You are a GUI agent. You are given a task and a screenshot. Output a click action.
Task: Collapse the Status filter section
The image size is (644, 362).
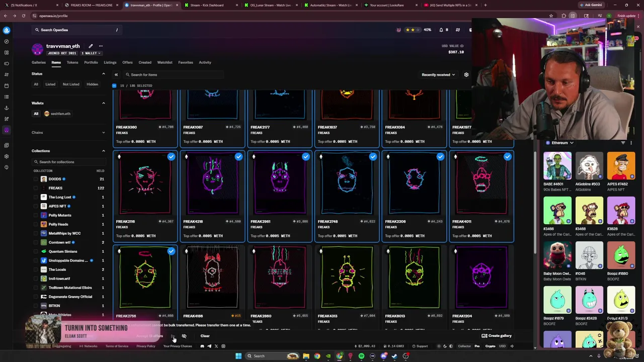coord(104,74)
